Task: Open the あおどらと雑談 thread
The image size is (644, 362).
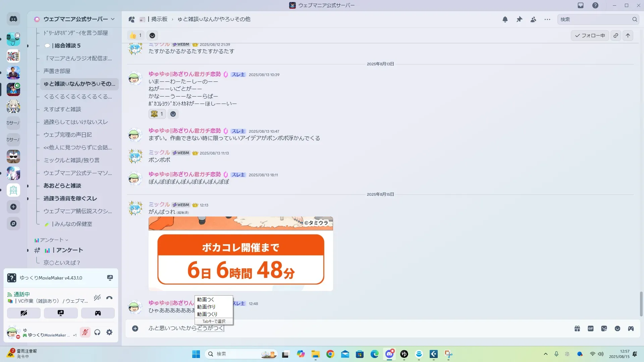Action: tap(62, 186)
